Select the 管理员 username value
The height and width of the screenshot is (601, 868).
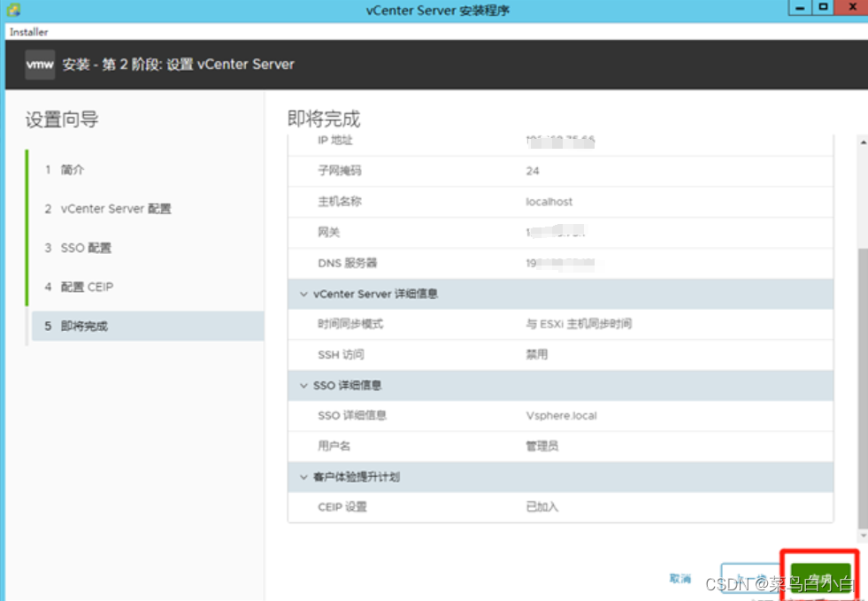[x=542, y=446]
